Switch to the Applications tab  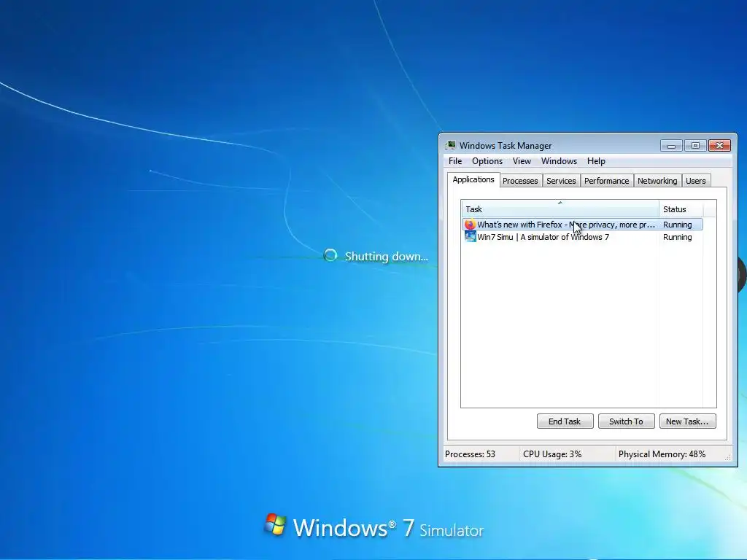(473, 179)
